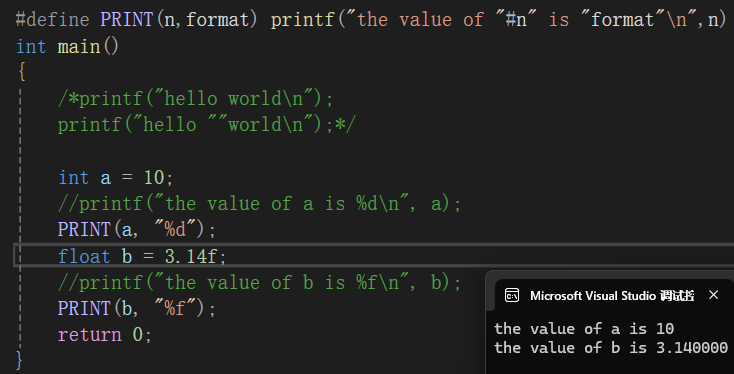Click the 'float b = 3.14f;' line
734x374 pixels.
pos(142,256)
